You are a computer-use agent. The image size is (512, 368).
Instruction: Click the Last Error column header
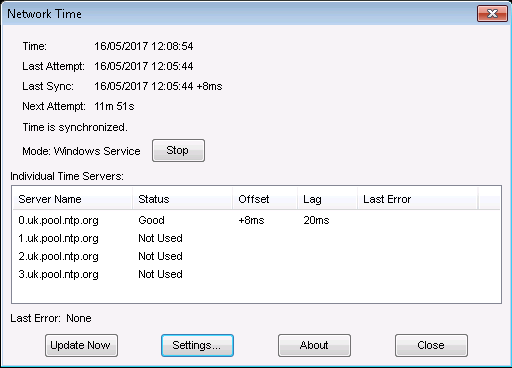coord(417,199)
